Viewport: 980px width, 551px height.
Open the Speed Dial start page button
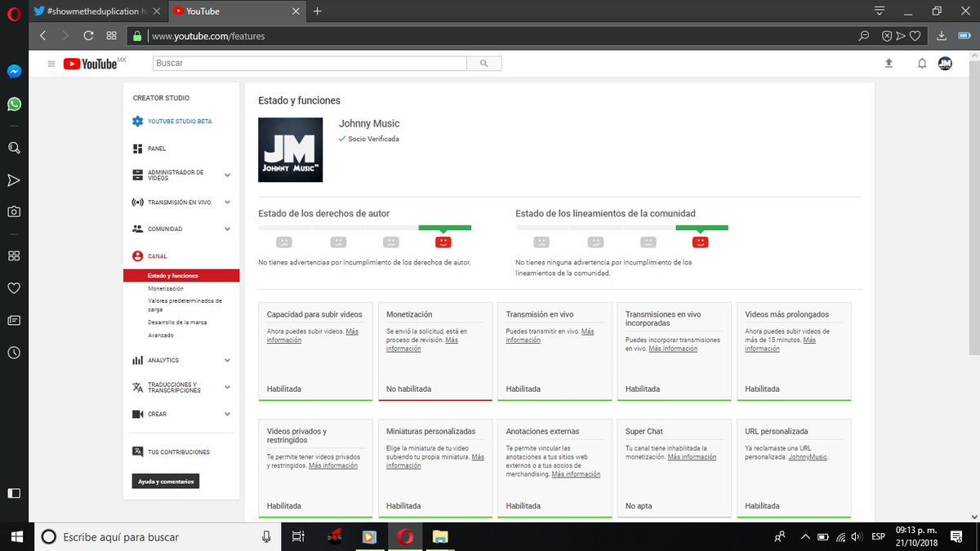pyautogui.click(x=112, y=36)
